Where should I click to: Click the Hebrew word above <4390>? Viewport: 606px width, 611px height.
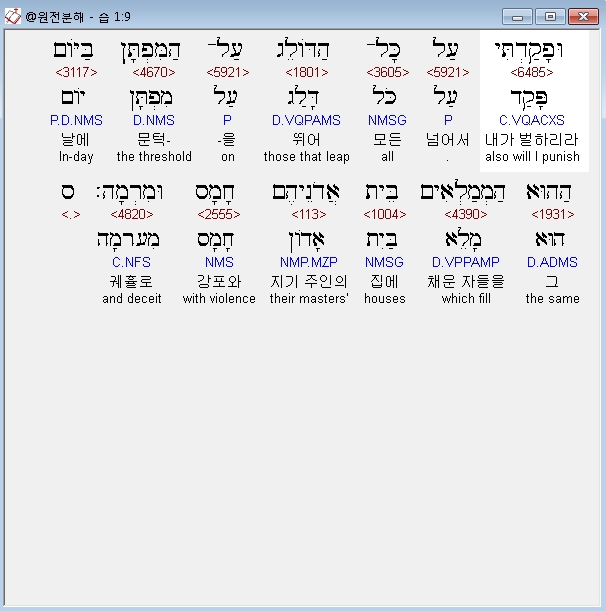tap(463, 192)
